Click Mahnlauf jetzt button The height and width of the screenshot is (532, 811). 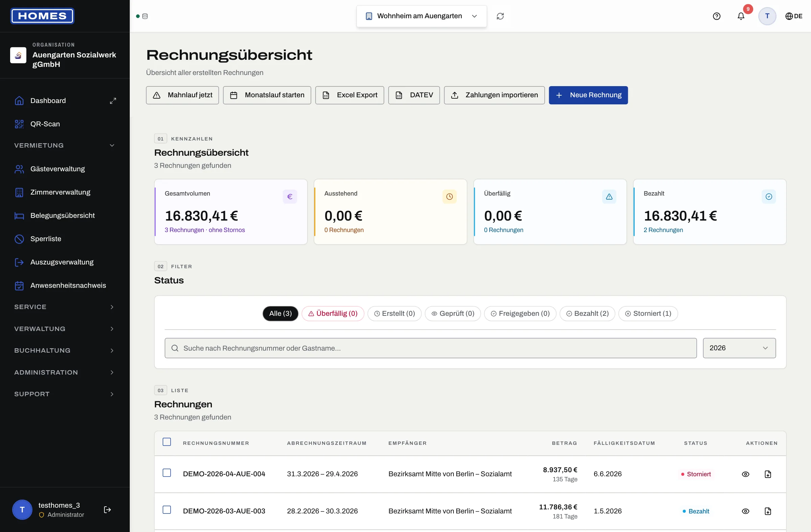182,95
